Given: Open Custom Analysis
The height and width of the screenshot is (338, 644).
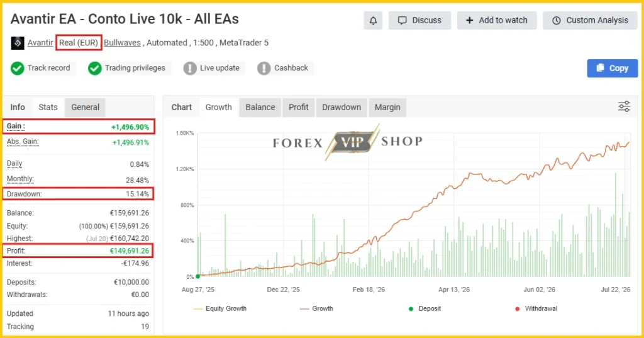Looking at the screenshot, I should [590, 21].
